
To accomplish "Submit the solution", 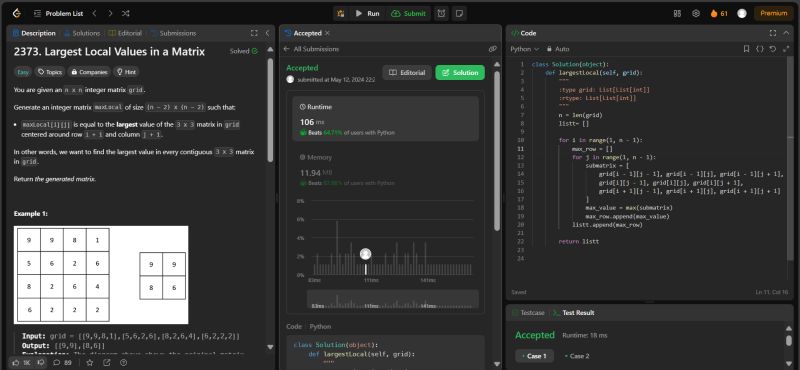I will pyautogui.click(x=409, y=14).
